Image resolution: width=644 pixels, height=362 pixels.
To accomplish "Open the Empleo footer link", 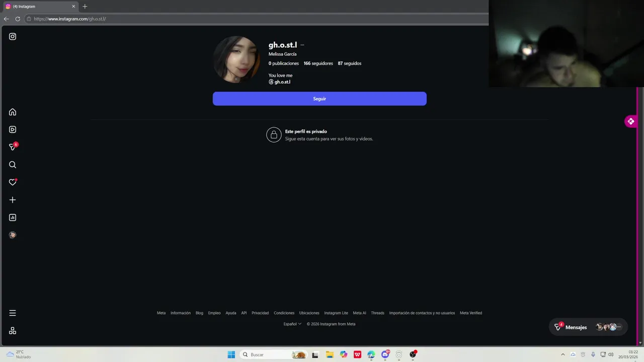I will coord(214,313).
